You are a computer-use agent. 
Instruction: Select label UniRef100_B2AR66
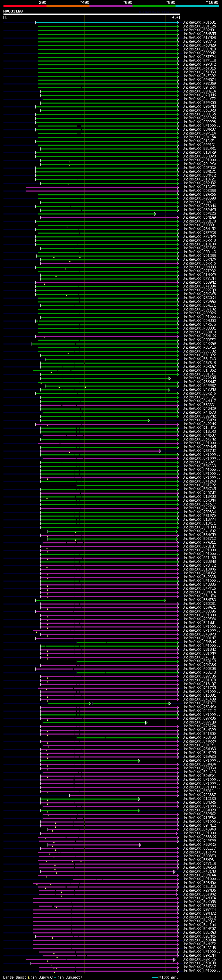[199, 194]
